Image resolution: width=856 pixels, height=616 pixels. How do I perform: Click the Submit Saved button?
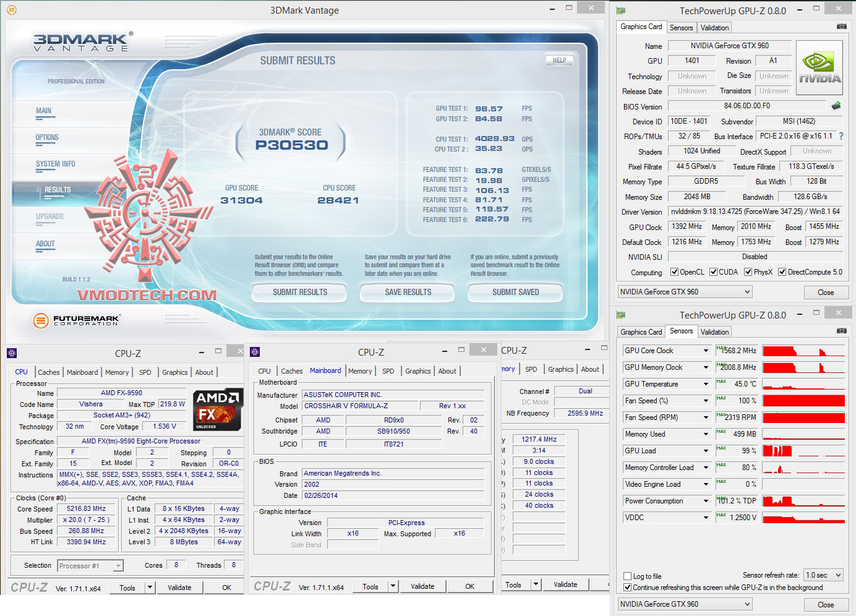(516, 292)
